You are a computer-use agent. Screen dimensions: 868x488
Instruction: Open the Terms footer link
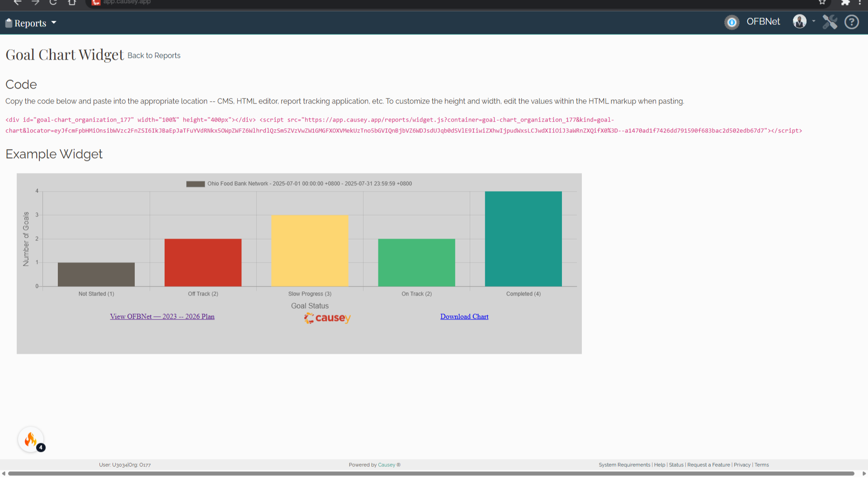click(x=762, y=465)
